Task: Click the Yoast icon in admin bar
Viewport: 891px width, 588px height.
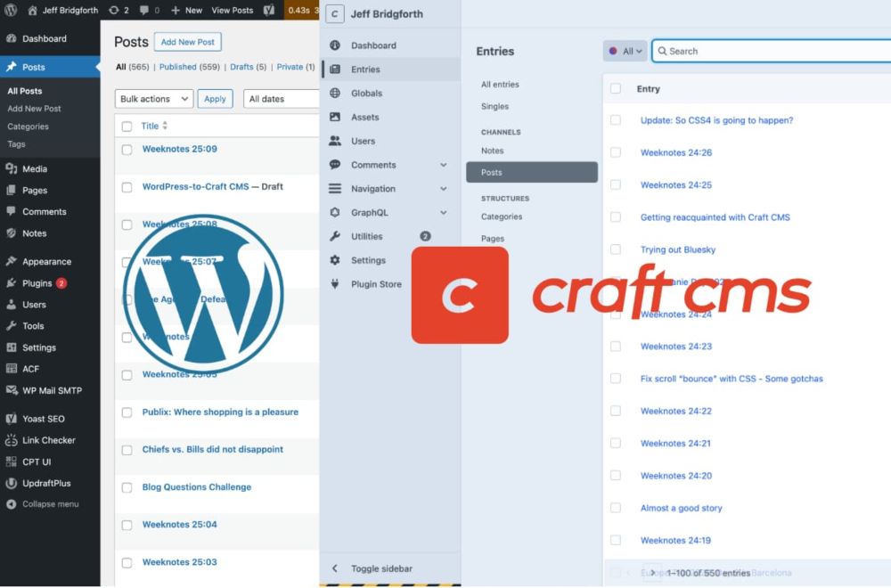Action: (269, 10)
